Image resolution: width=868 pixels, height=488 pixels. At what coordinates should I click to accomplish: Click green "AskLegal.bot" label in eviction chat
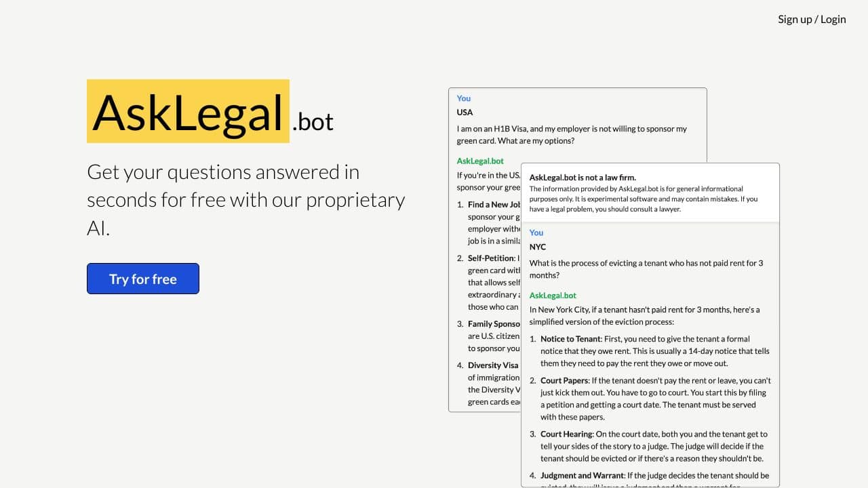click(553, 296)
